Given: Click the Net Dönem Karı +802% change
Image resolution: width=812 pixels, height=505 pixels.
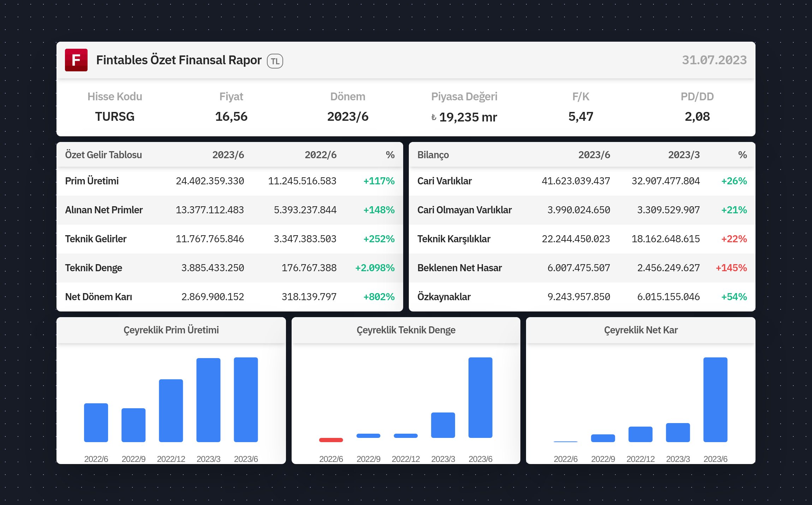Looking at the screenshot, I should [x=379, y=297].
